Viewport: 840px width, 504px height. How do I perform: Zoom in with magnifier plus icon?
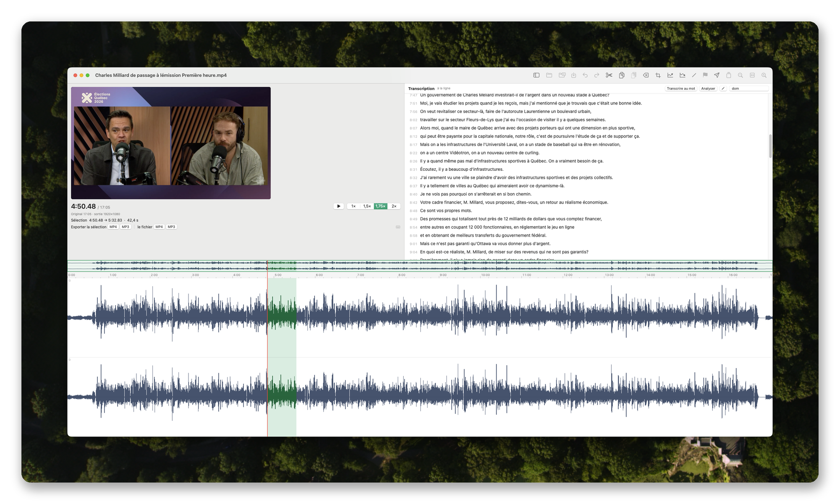764,76
